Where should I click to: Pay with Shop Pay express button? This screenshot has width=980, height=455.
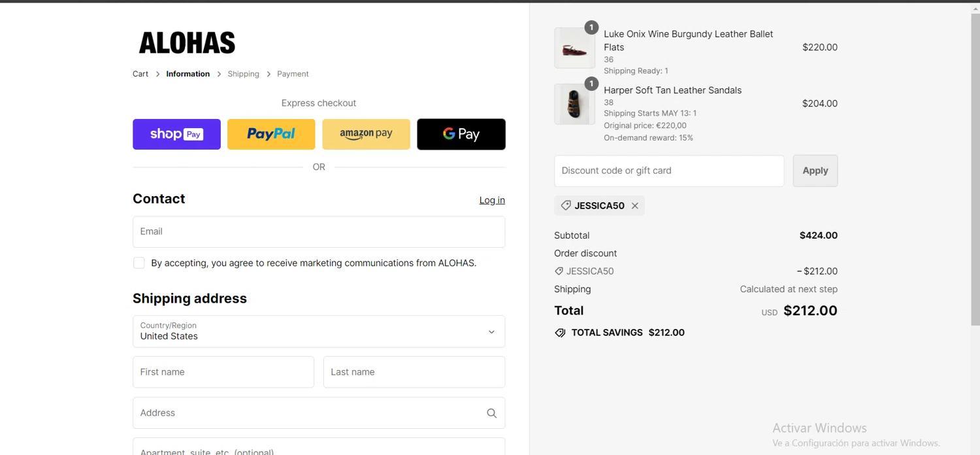coord(176,134)
